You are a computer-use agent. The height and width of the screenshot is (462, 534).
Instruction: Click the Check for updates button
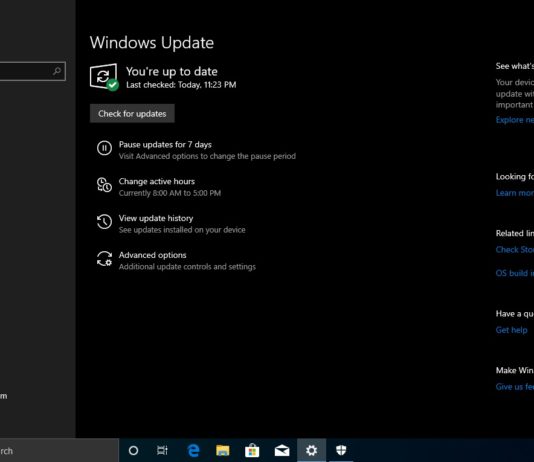132,113
